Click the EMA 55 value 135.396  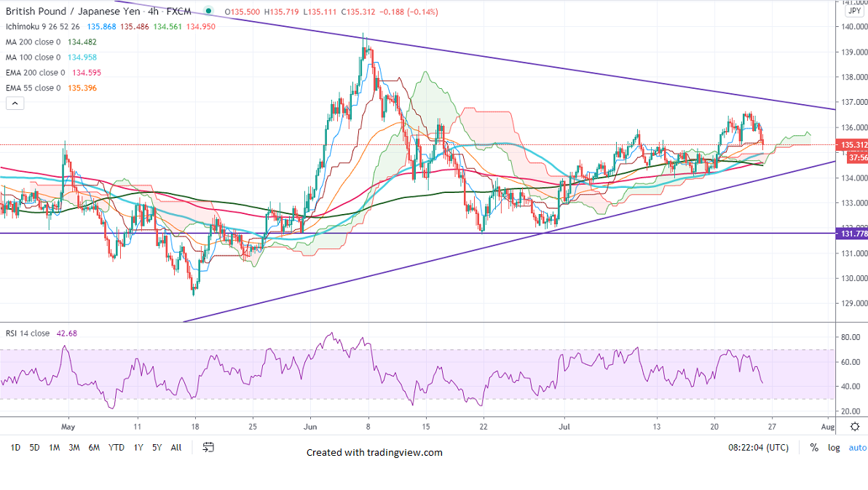tap(82, 88)
